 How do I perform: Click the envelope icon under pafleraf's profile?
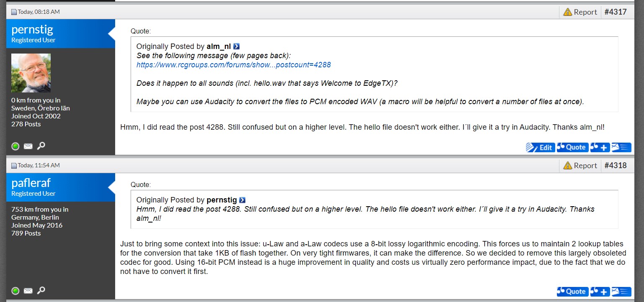coord(28,291)
